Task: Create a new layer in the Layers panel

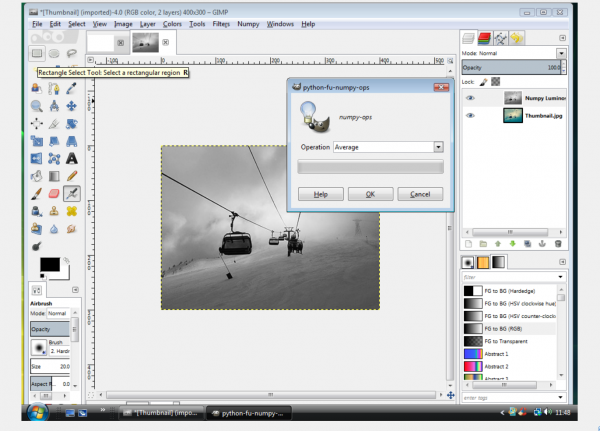Action: click(468, 244)
